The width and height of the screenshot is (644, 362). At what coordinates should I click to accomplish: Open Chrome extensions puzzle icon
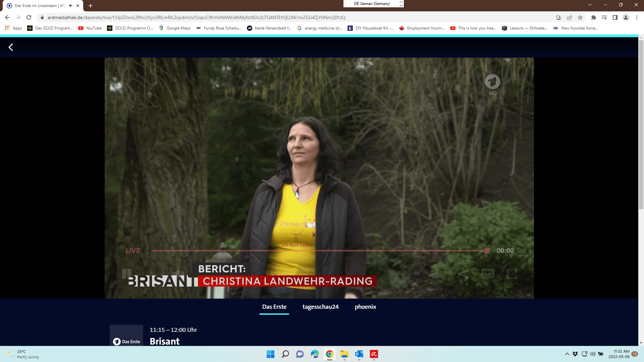pyautogui.click(x=594, y=17)
